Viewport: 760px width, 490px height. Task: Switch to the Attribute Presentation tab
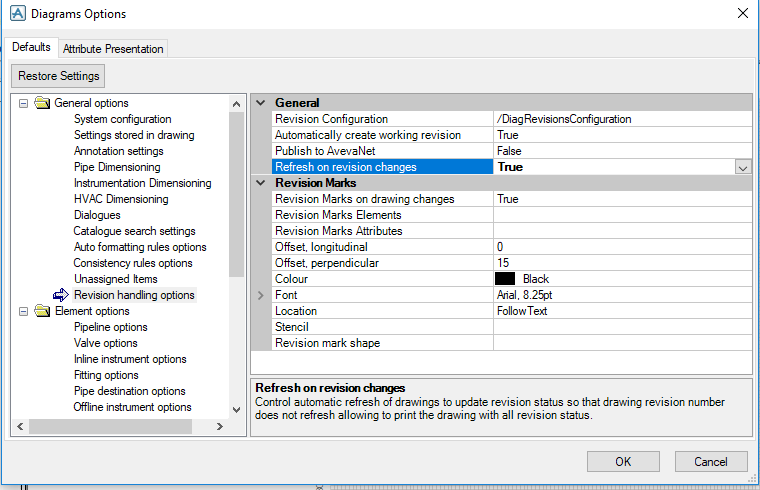pos(113,48)
